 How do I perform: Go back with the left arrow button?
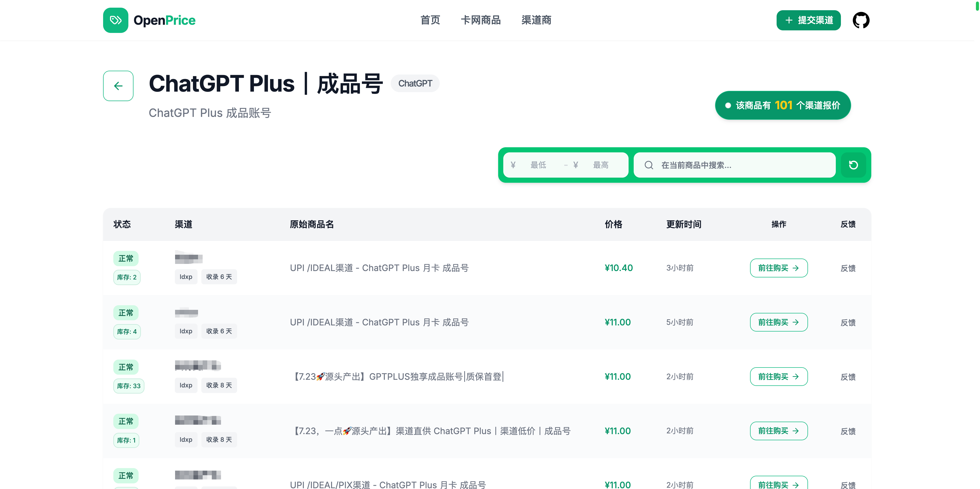point(118,85)
